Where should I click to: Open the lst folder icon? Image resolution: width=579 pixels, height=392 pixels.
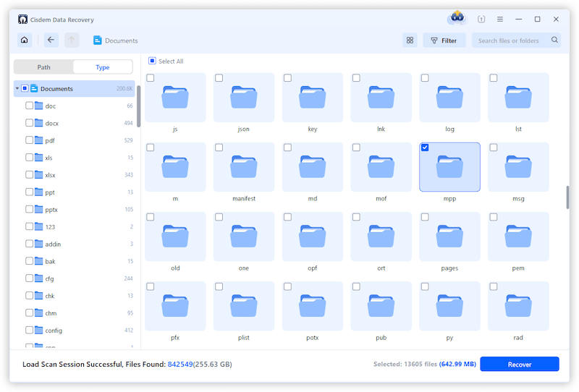pos(518,98)
